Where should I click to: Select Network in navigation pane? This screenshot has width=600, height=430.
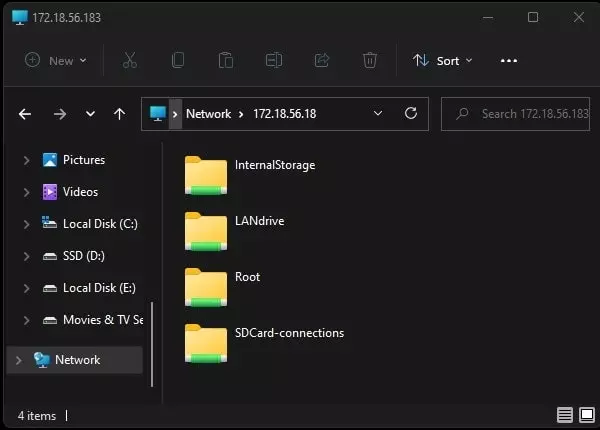coord(77,360)
